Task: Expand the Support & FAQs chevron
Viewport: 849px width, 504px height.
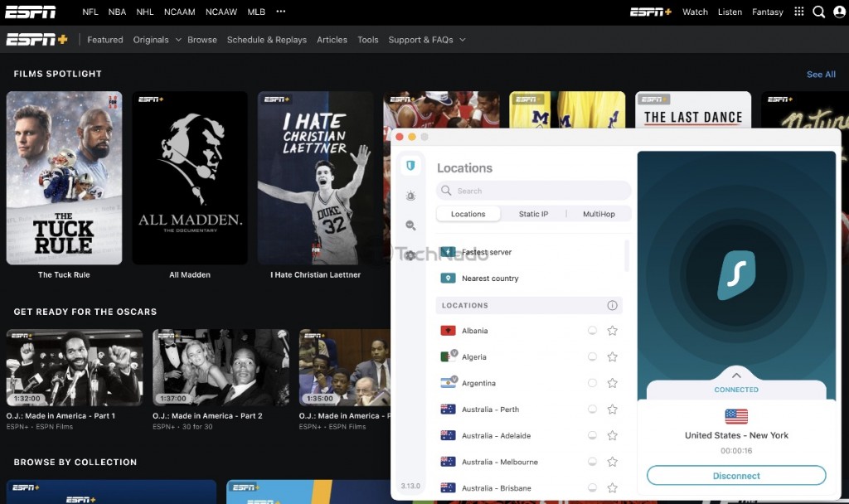Action: tap(463, 40)
